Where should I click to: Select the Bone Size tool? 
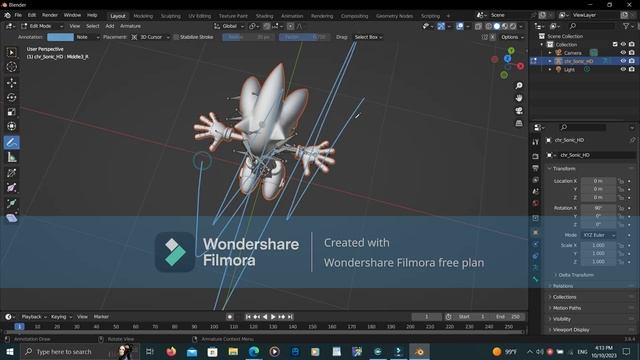11,188
